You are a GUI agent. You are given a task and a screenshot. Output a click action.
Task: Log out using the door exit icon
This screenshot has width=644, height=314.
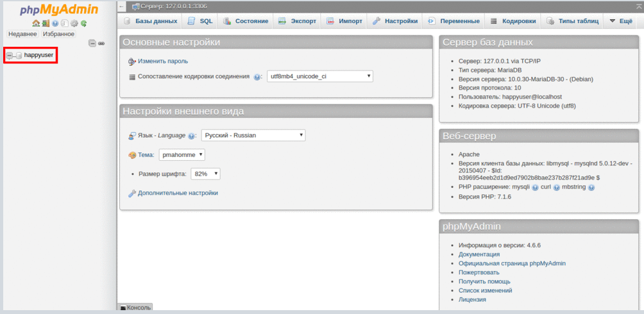pyautogui.click(x=46, y=24)
